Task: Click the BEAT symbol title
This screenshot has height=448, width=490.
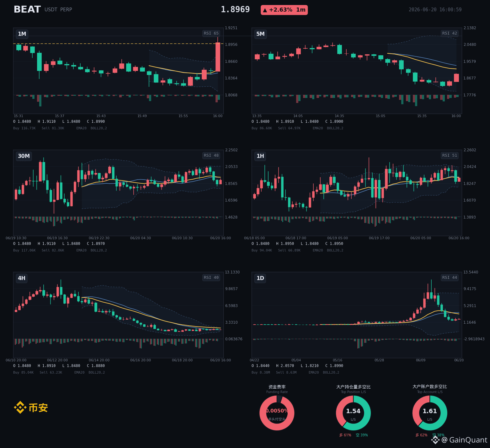Action: coord(27,9)
